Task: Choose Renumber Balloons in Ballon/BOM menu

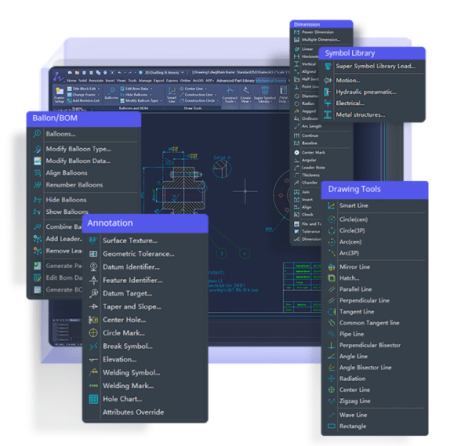Action: 74,185
